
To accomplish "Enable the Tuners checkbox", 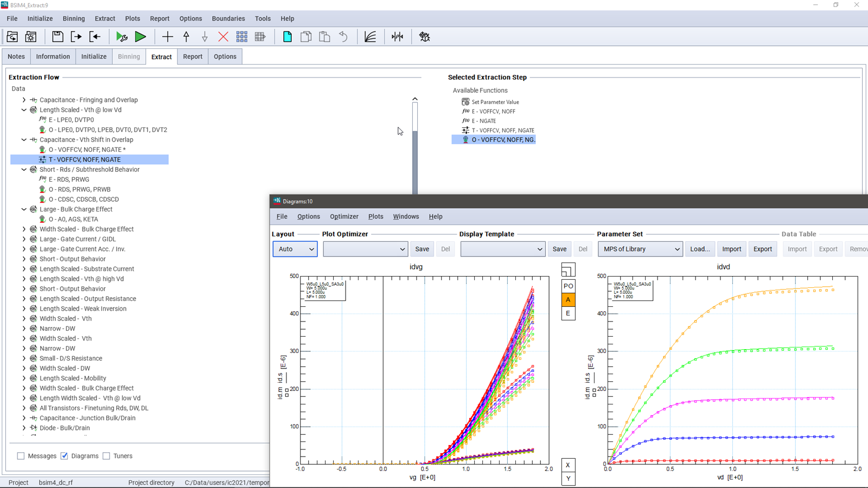I will point(106,455).
